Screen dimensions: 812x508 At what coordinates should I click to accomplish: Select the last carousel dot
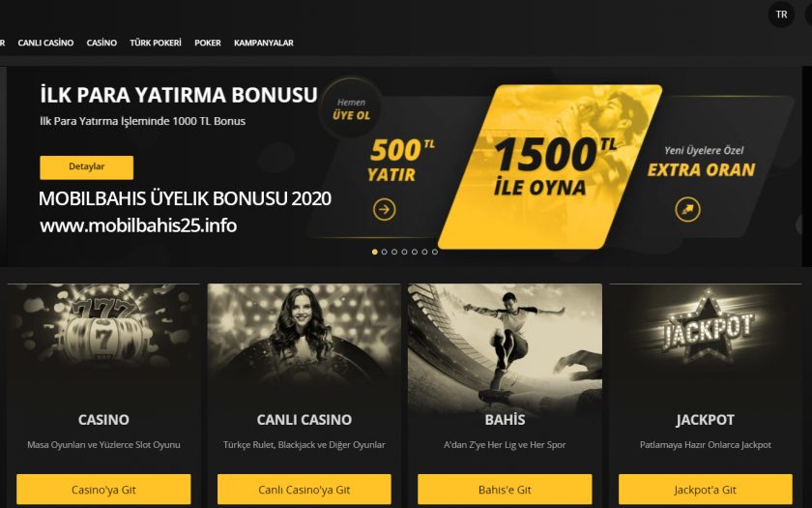click(x=435, y=252)
